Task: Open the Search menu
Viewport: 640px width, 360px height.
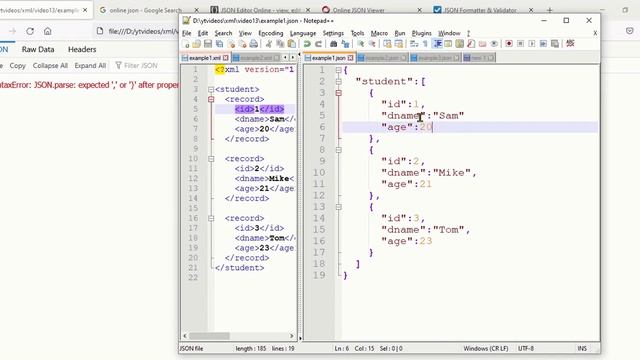Action: pyautogui.click(x=223, y=33)
